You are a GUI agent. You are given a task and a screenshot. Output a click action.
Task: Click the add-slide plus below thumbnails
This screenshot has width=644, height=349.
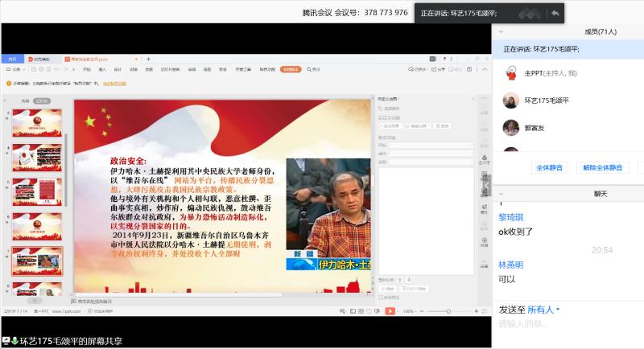point(35,300)
